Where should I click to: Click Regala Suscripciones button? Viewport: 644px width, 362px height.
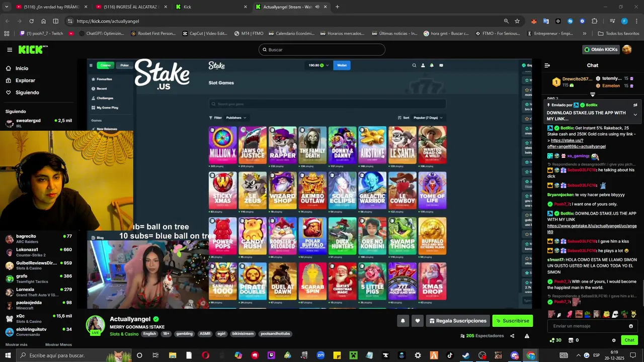click(458, 321)
